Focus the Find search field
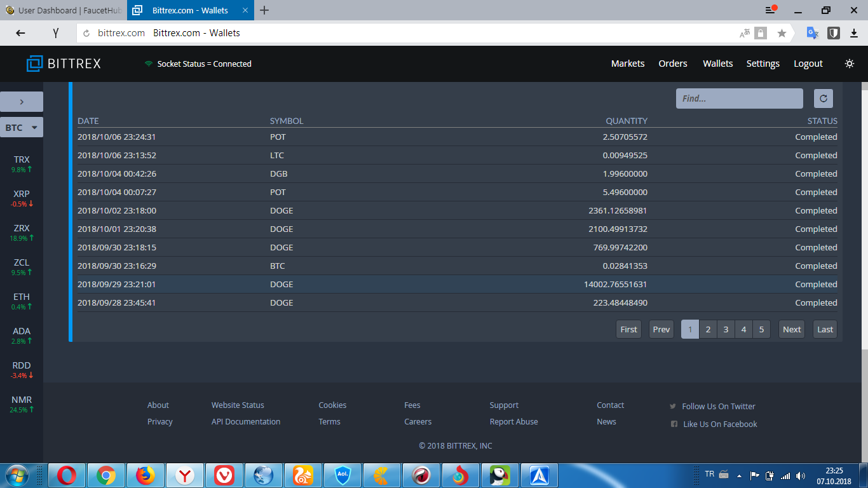 (740, 98)
